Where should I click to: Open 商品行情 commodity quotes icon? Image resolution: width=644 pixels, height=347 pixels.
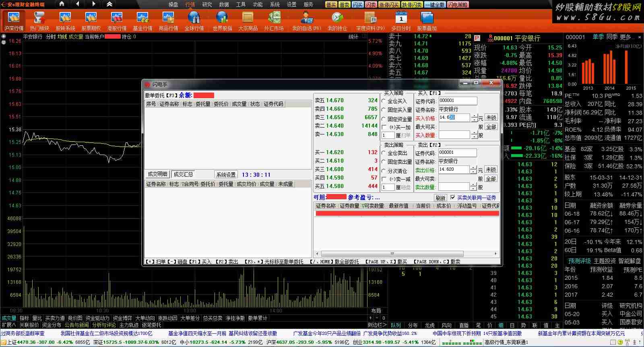(x=168, y=21)
